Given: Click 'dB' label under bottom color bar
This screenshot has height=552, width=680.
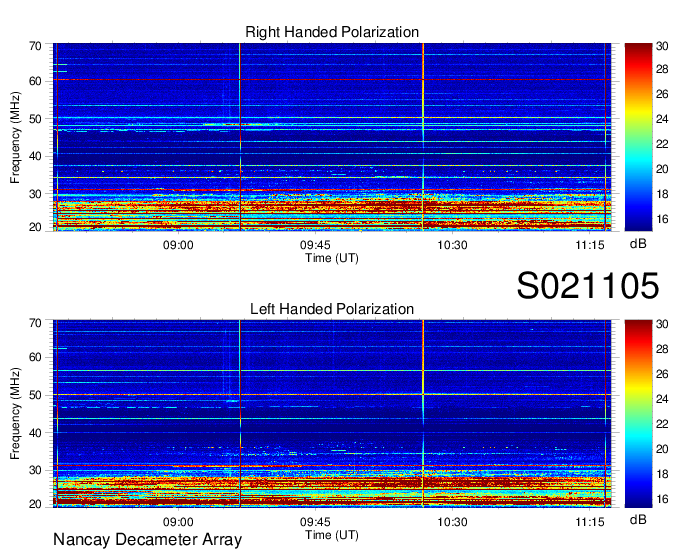Looking at the screenshot, I should pos(638,520).
